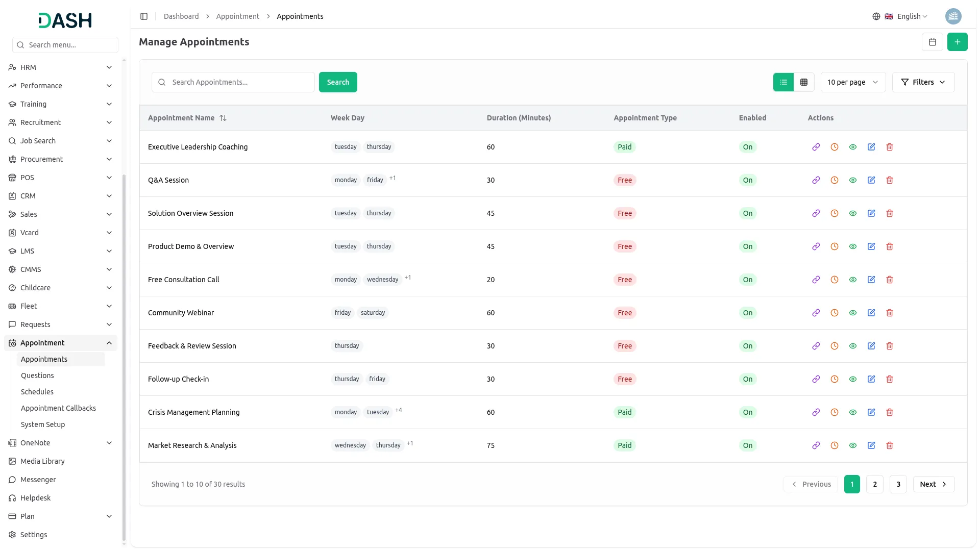
Task: Expand the HRM sidebar menu
Action: click(x=61, y=67)
